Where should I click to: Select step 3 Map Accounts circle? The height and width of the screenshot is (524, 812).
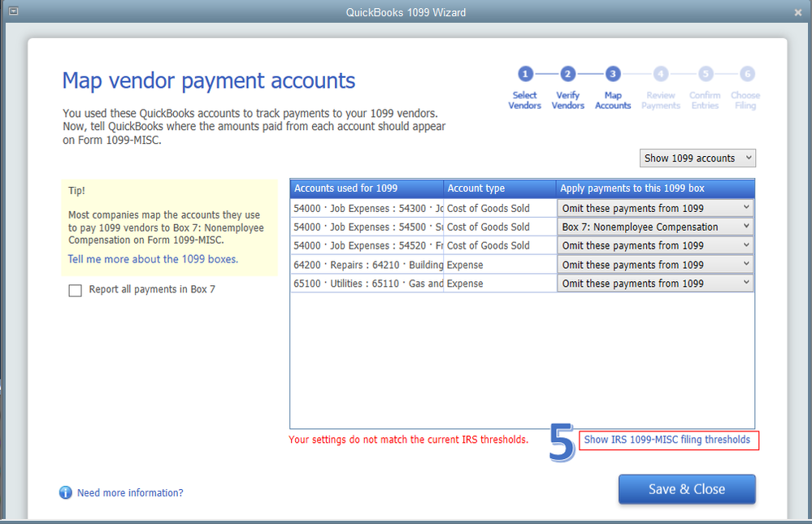pos(613,74)
